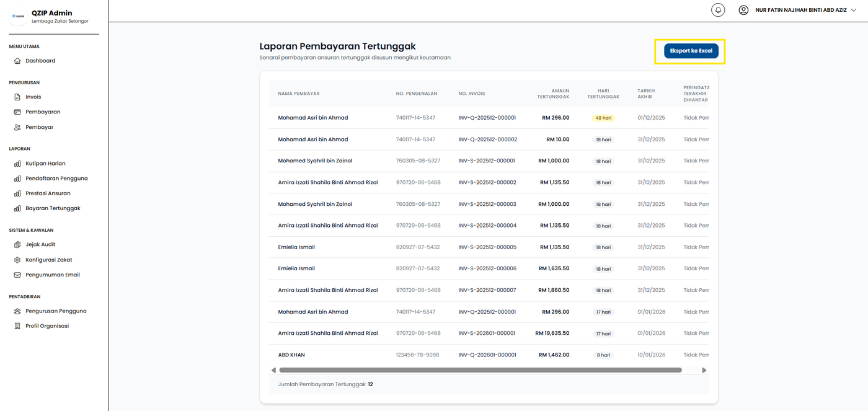Go to the Invois page
868x411 pixels.
(x=33, y=97)
